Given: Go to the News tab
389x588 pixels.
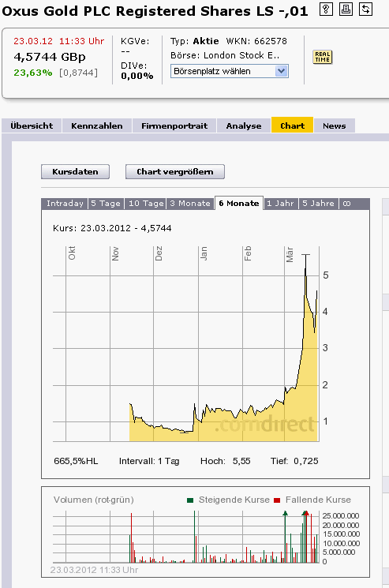Looking at the screenshot, I should (335, 125).
